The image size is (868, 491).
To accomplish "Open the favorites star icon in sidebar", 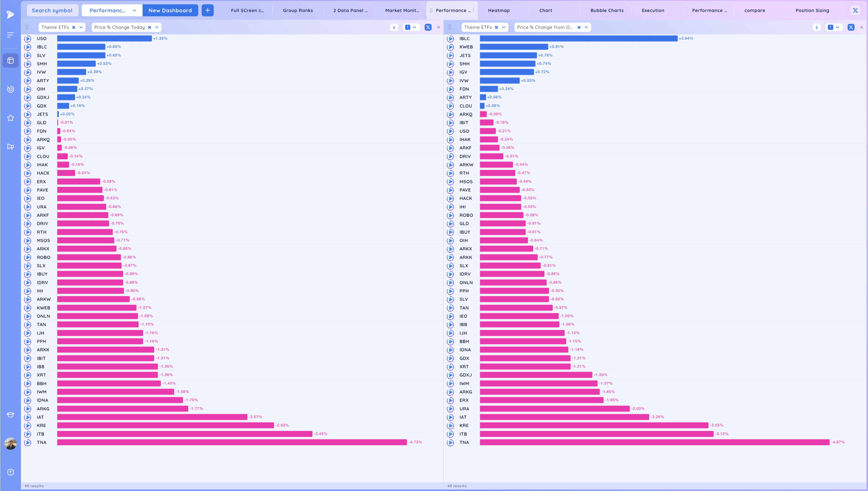I will (10, 118).
